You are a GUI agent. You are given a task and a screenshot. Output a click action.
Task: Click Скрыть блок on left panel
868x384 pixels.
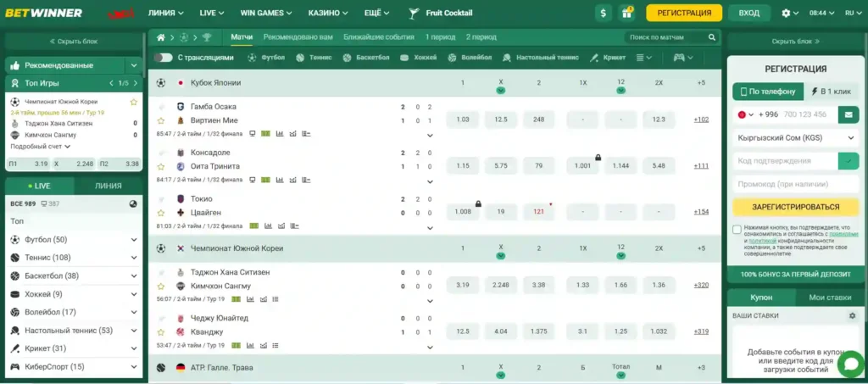tap(74, 41)
